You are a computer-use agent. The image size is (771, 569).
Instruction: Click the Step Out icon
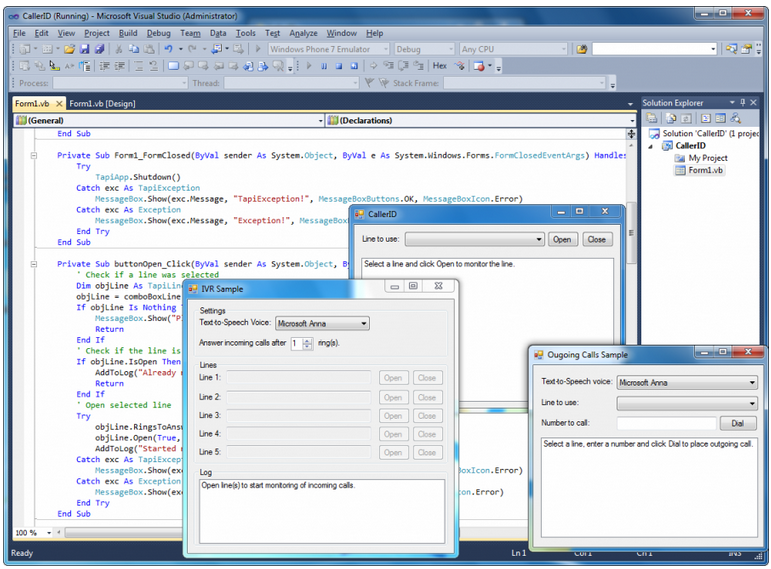418,65
